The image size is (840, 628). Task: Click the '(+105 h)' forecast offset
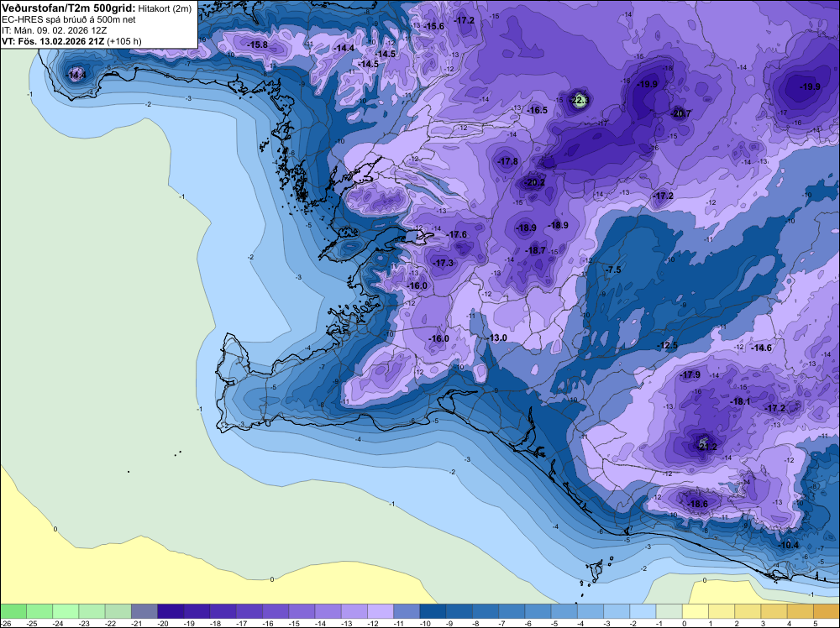[124, 41]
